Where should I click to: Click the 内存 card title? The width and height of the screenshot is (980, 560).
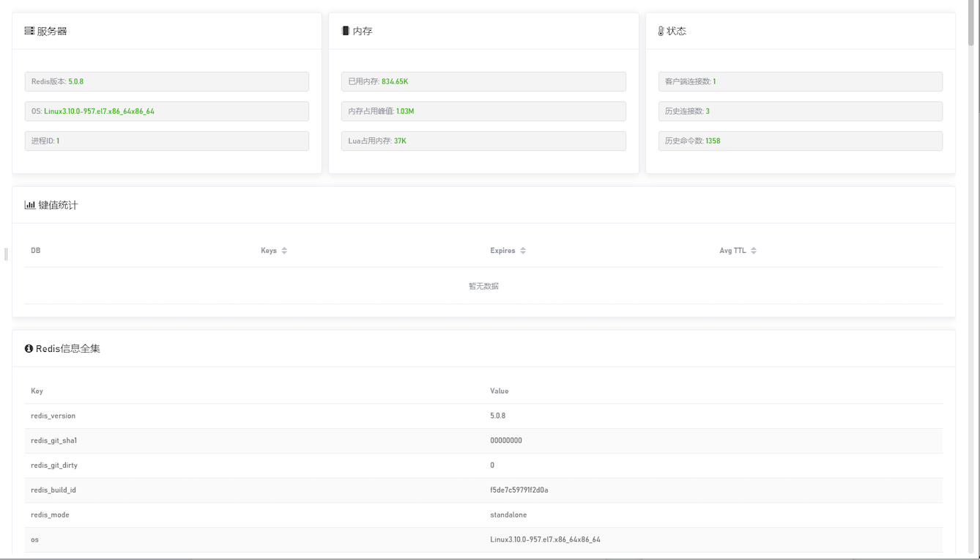(x=363, y=31)
